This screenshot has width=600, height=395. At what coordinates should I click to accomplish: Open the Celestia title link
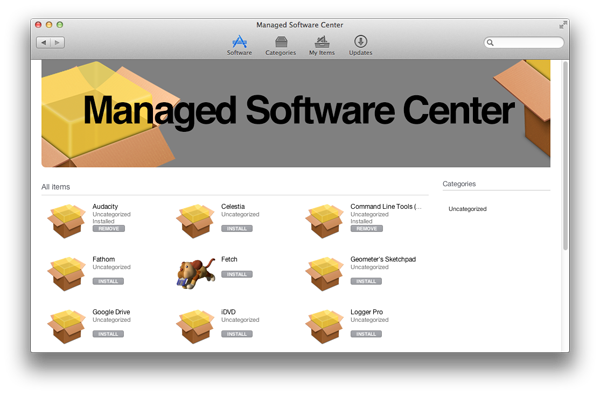(x=233, y=206)
